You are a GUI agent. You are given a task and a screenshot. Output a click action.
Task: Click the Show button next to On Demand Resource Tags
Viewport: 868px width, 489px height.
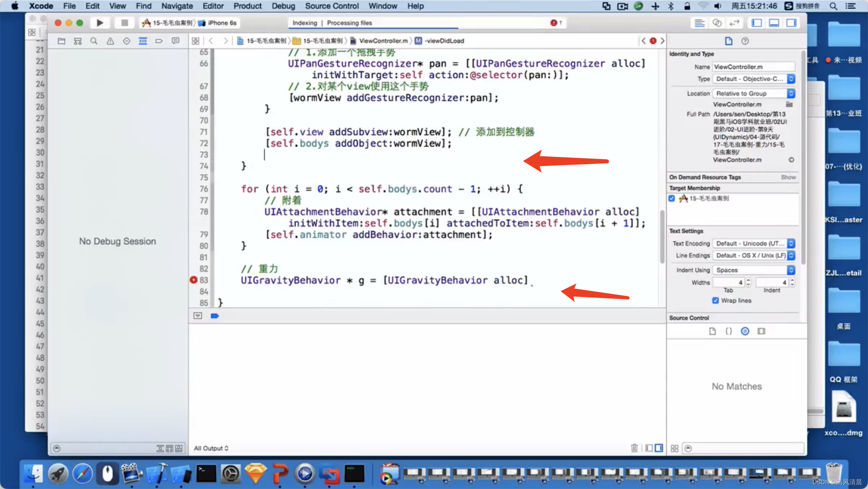tap(789, 177)
